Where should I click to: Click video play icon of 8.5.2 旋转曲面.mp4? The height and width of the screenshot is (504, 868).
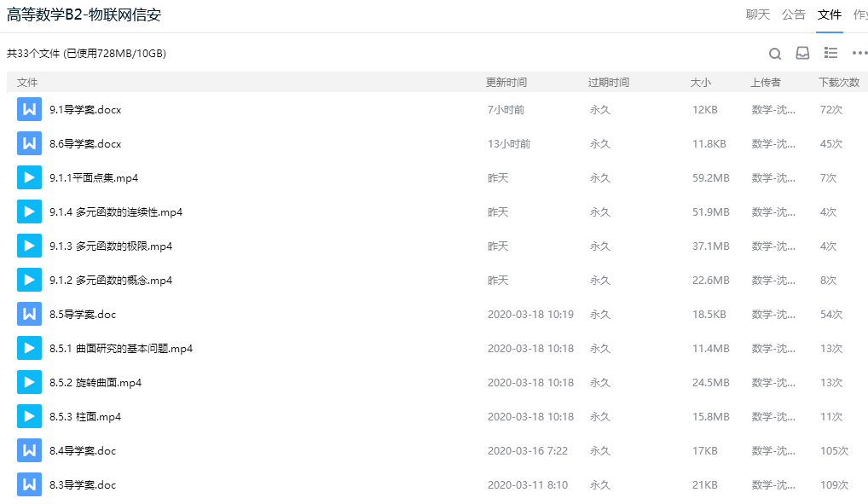(x=29, y=382)
